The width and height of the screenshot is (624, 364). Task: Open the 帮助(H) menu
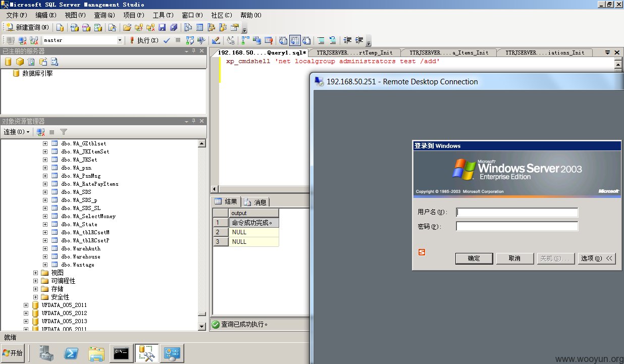pos(251,15)
